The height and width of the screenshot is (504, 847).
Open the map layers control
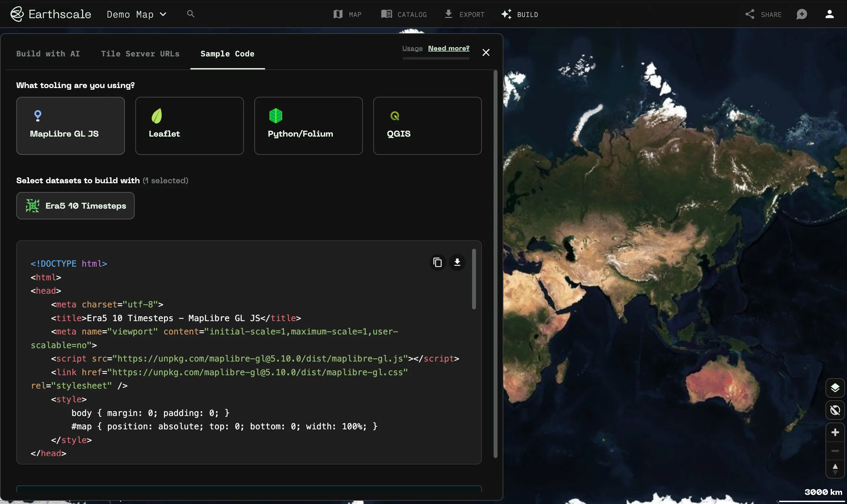pos(835,388)
